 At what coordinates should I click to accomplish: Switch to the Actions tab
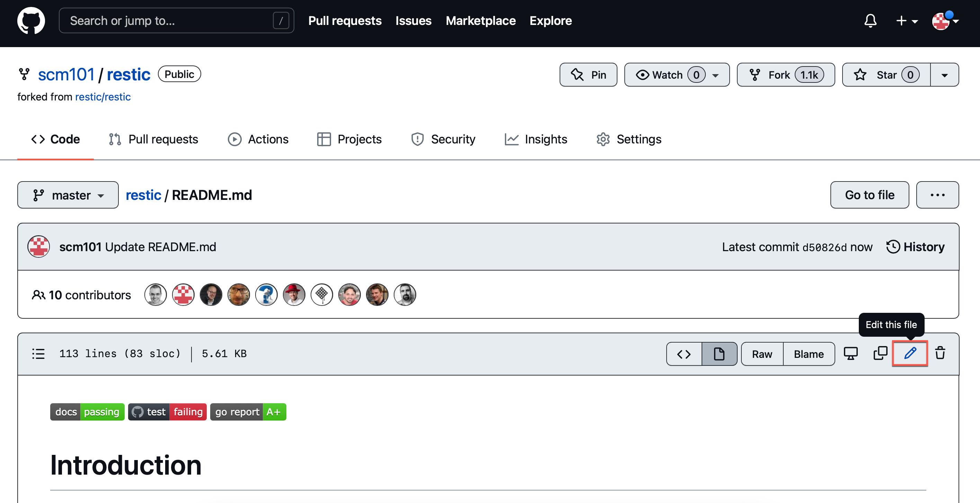click(x=258, y=139)
